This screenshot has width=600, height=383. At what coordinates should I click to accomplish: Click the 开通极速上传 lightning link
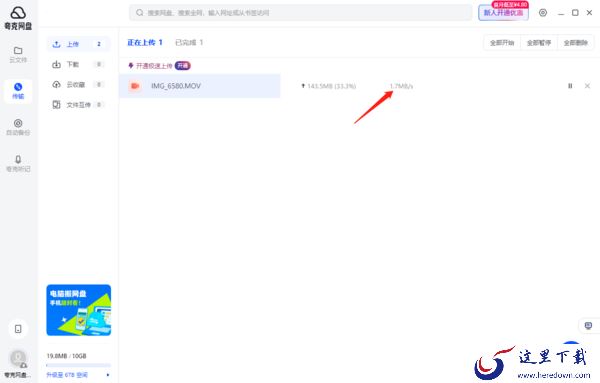coord(150,66)
